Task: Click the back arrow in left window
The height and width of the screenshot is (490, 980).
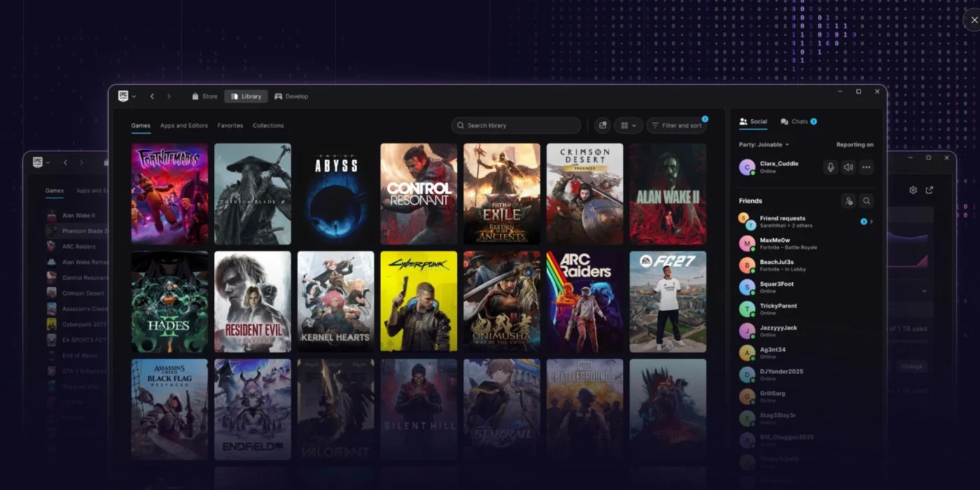Action: 65,162
